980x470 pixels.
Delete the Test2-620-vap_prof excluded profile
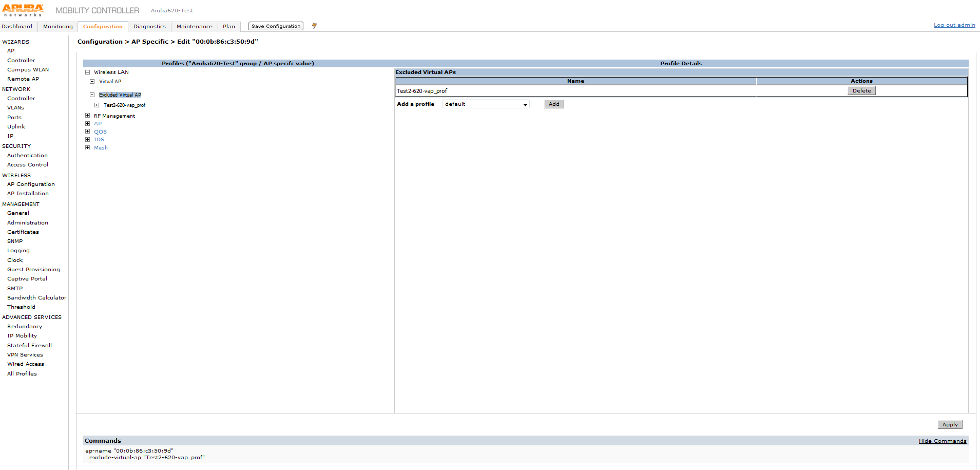861,91
